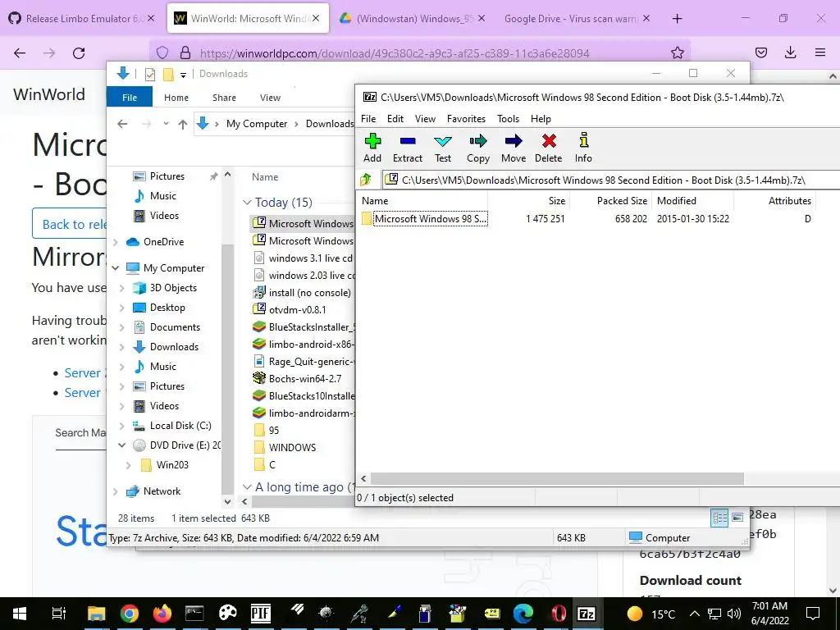Sort by the Attributes column in 7-Zip

[774, 201]
